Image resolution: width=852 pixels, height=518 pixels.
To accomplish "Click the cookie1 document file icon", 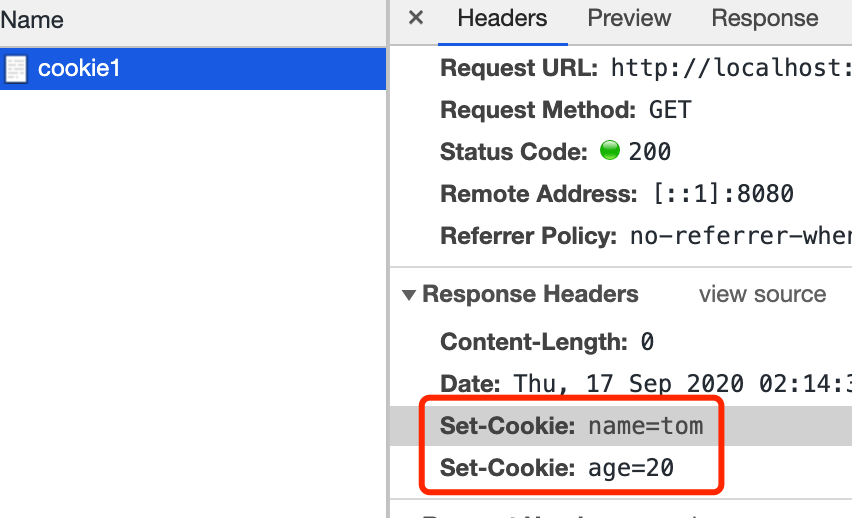I will tap(16, 69).
